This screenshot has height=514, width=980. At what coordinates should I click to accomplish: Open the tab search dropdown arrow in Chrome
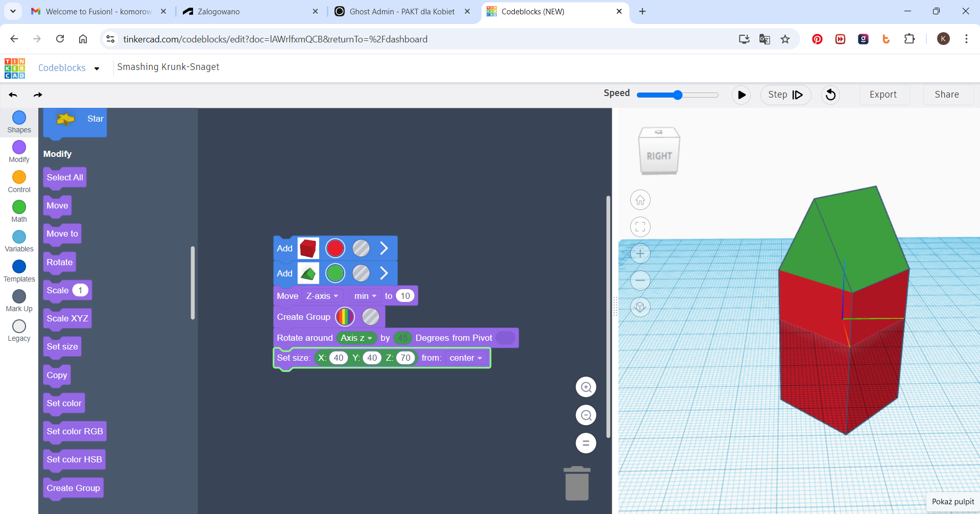[13, 11]
